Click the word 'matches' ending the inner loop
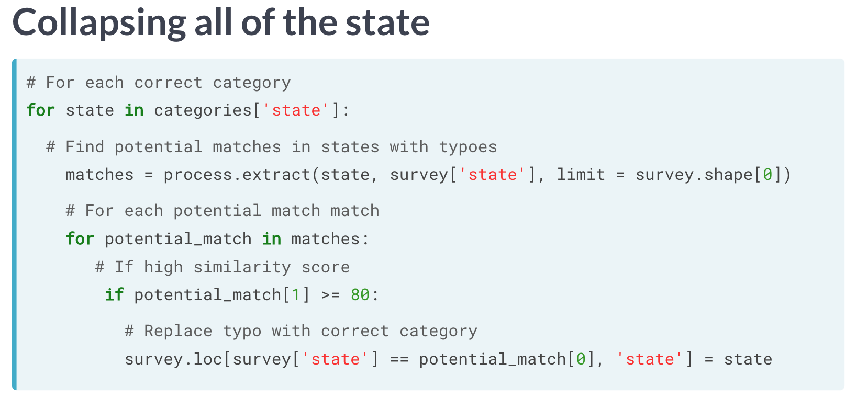 click(x=326, y=239)
